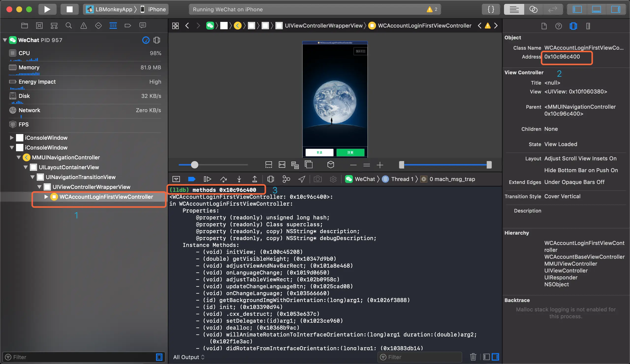Open the symbol navigator icon
630x364 pixels.
click(x=54, y=26)
